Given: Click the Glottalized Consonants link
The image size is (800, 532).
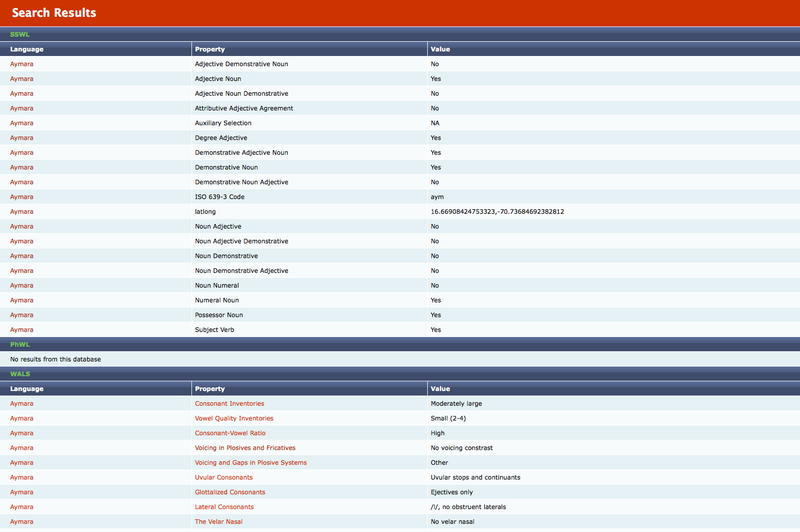Looking at the screenshot, I should [x=230, y=492].
